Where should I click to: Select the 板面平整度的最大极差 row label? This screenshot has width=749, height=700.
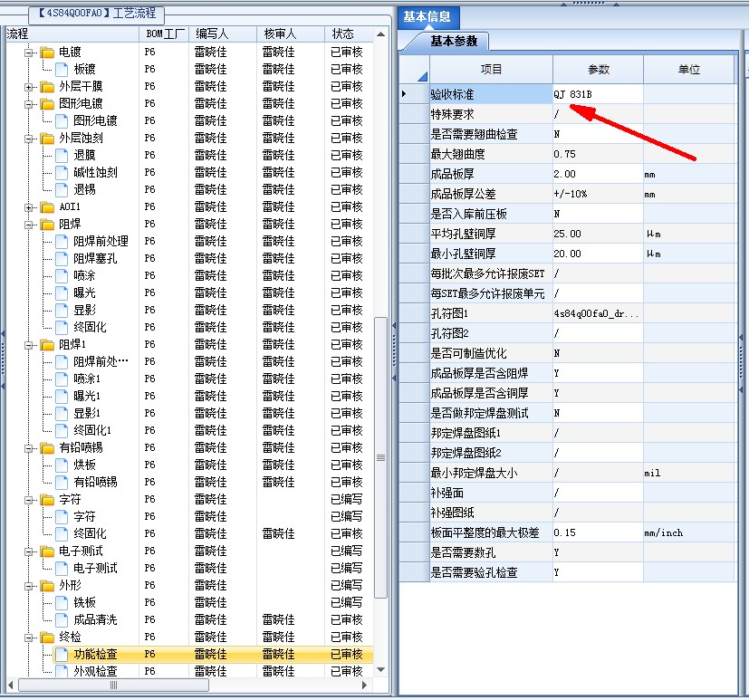(x=491, y=532)
